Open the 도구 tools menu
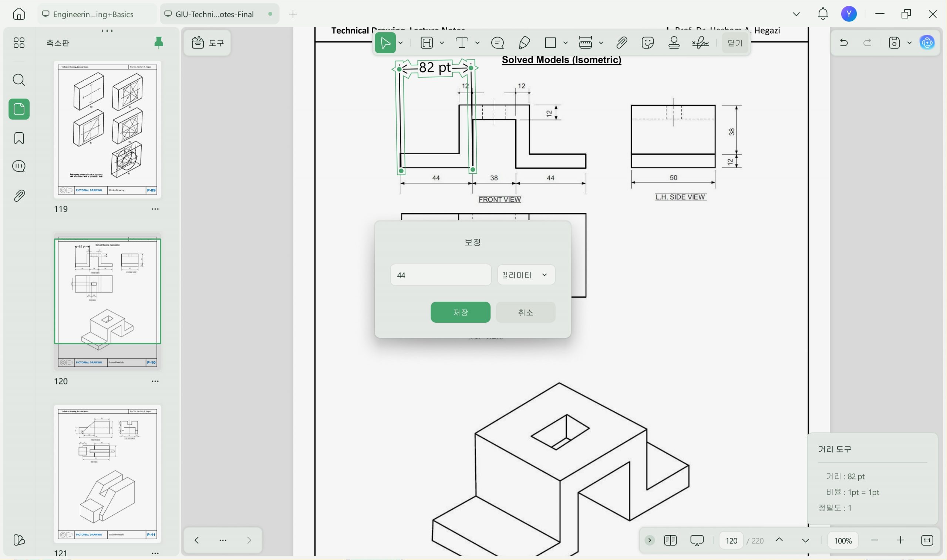 (x=208, y=43)
